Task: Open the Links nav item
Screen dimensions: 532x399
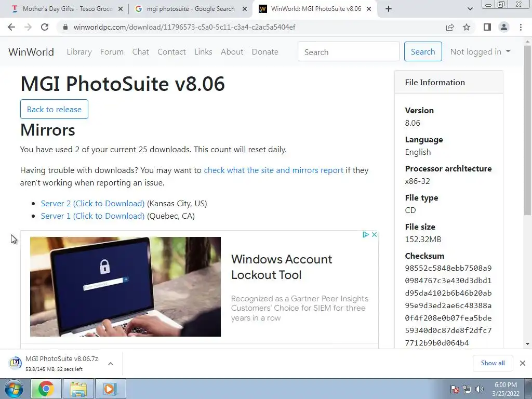Action: pos(203,52)
